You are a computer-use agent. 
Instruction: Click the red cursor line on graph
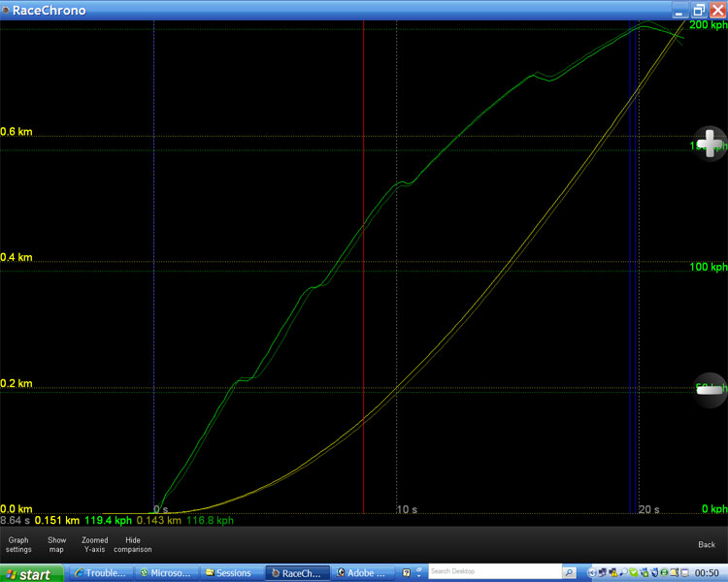tap(363, 291)
